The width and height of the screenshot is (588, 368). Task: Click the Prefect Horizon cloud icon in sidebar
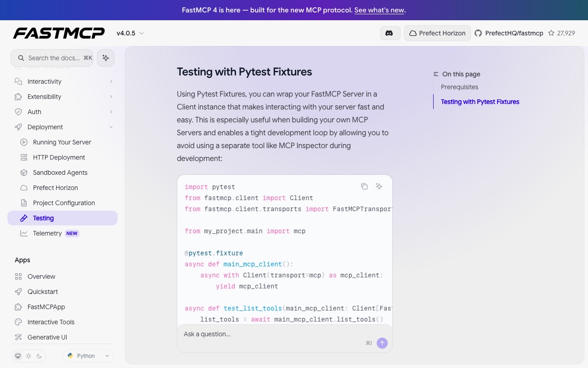(24, 188)
